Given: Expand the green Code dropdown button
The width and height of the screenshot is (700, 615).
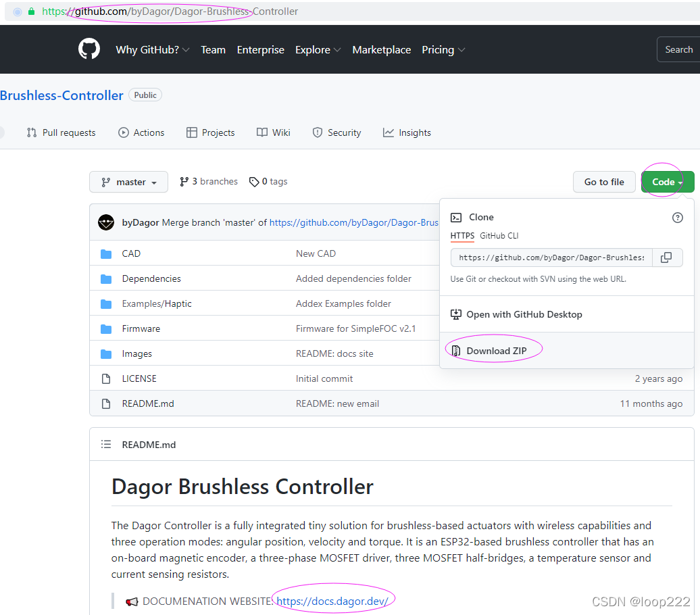Looking at the screenshot, I should (x=668, y=182).
